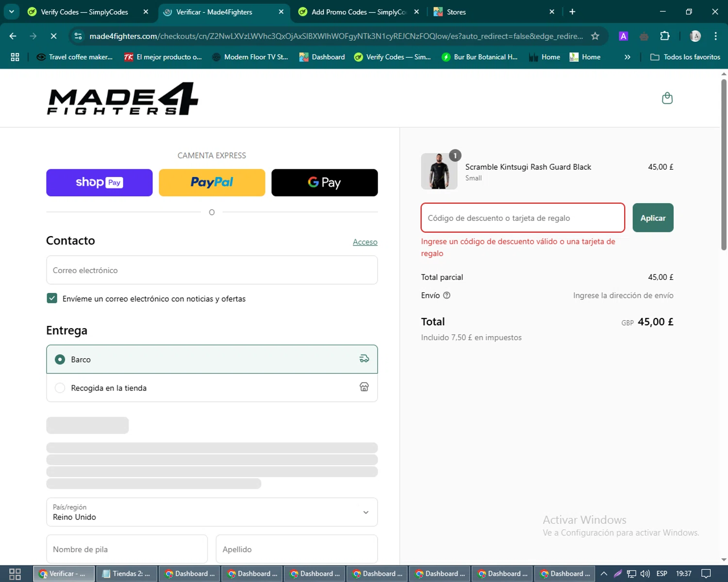
Task: Click the feather pen tray icon
Action: pyautogui.click(x=618, y=574)
